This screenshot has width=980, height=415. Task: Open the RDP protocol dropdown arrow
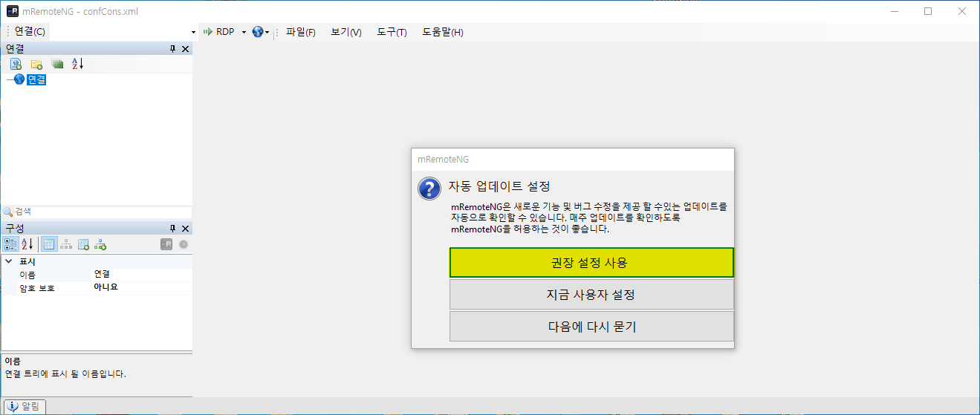tap(244, 32)
